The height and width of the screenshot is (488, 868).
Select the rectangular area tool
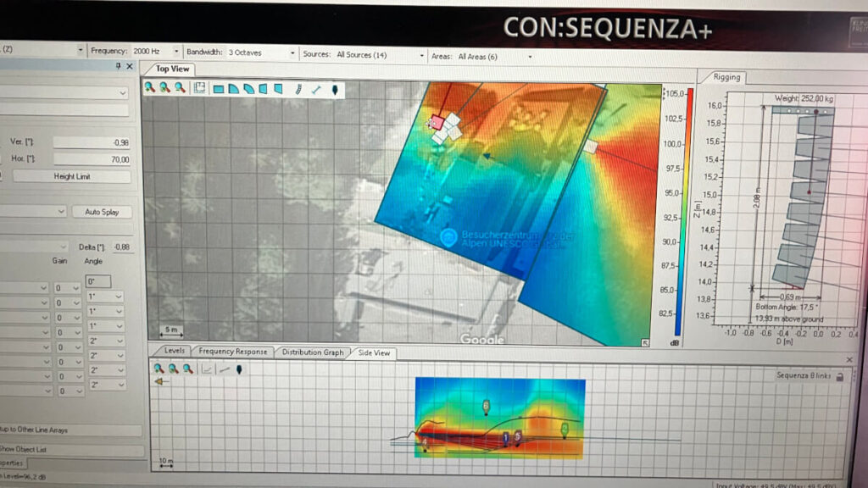point(219,88)
